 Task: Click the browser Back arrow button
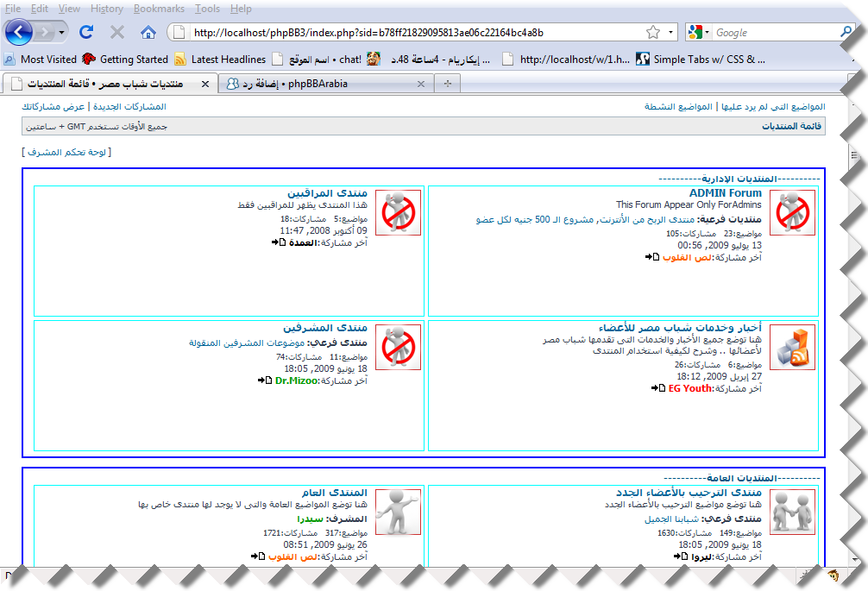click(19, 33)
